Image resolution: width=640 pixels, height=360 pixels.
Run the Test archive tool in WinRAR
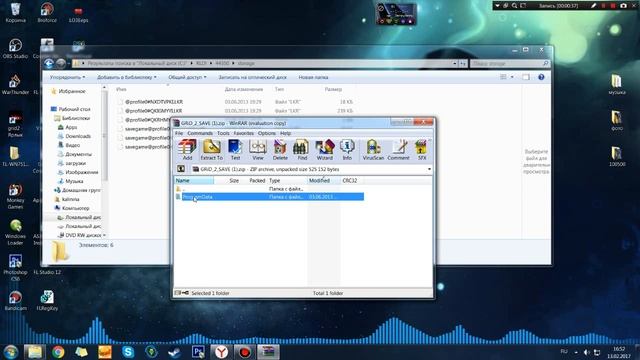(x=235, y=149)
